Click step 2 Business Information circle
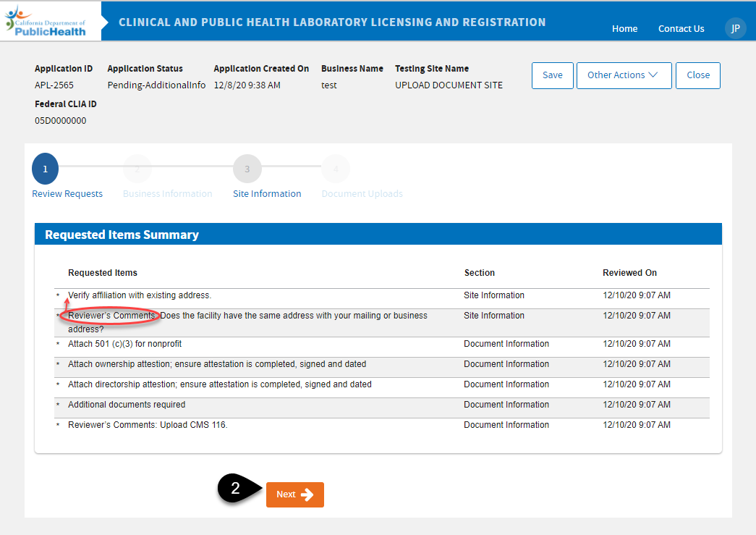Screen dimensions: 756x535 (137, 169)
